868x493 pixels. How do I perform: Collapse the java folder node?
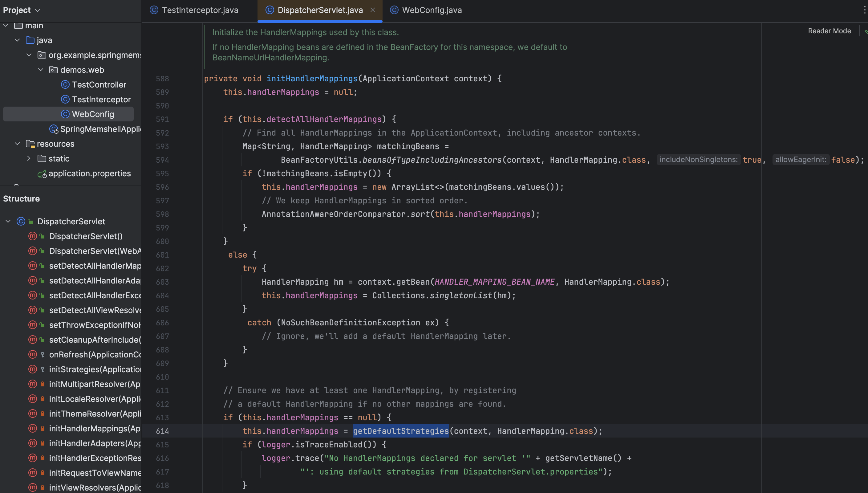coord(17,40)
